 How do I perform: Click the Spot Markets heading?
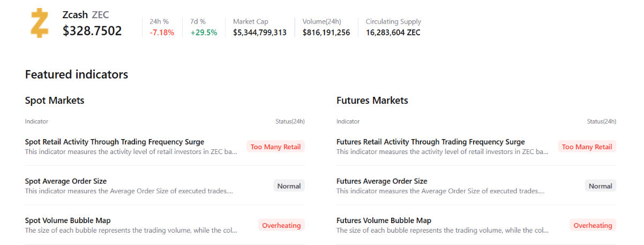tap(55, 101)
